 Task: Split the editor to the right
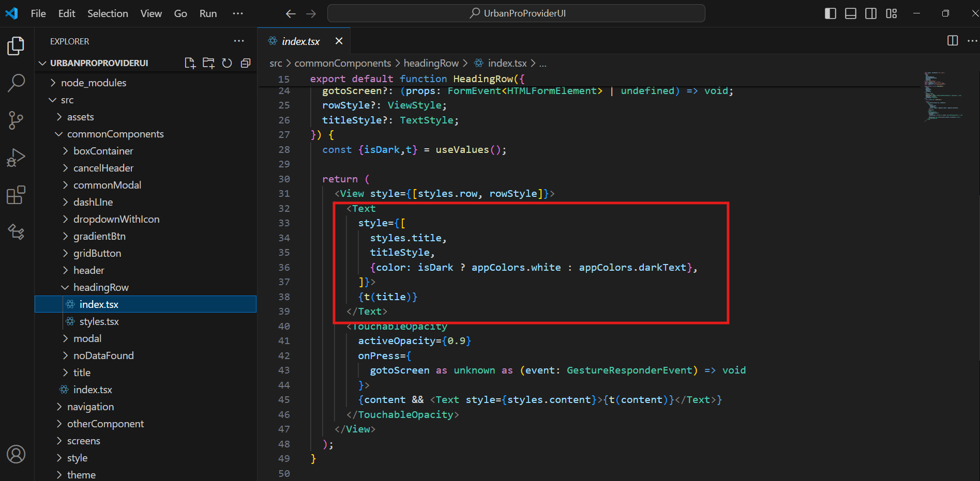click(x=953, y=41)
